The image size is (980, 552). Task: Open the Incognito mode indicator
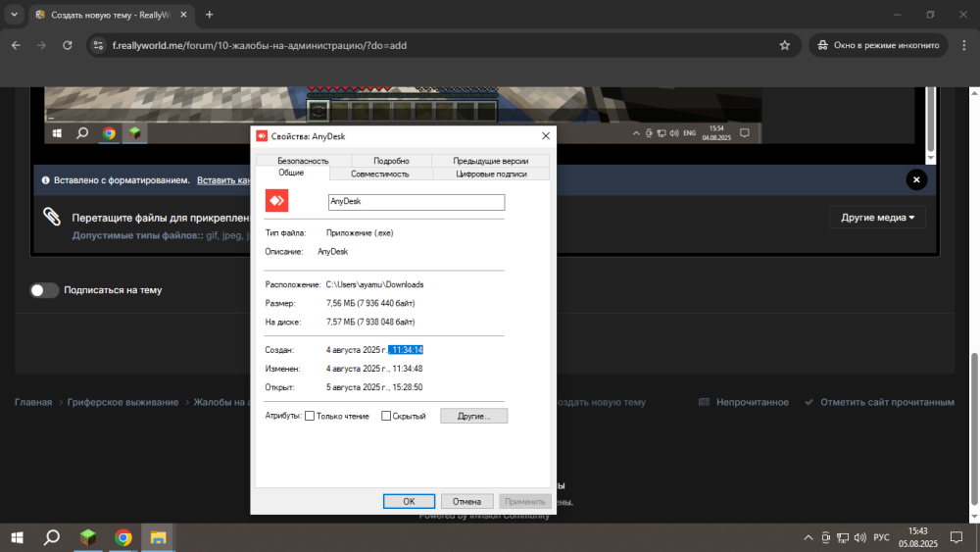(878, 45)
